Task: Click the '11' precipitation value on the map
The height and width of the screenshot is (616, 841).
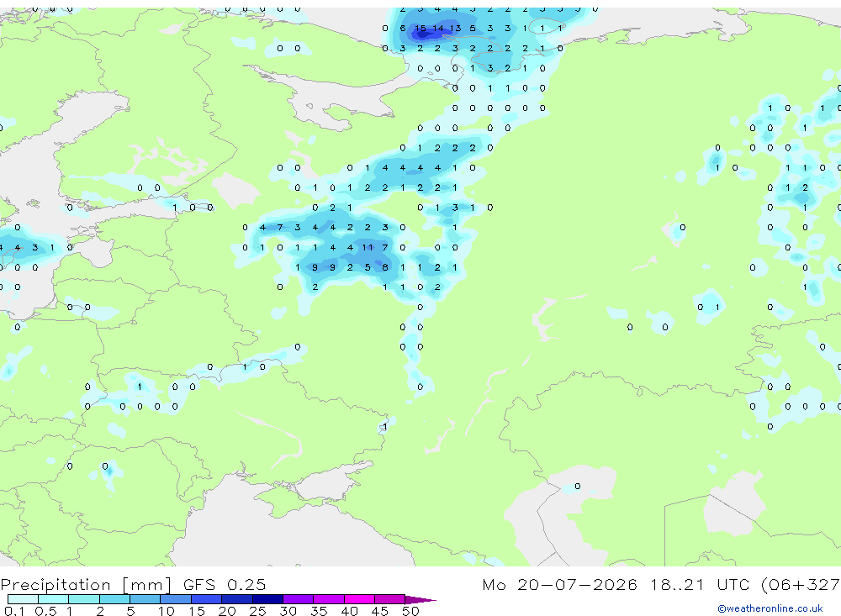Action: click(x=368, y=248)
